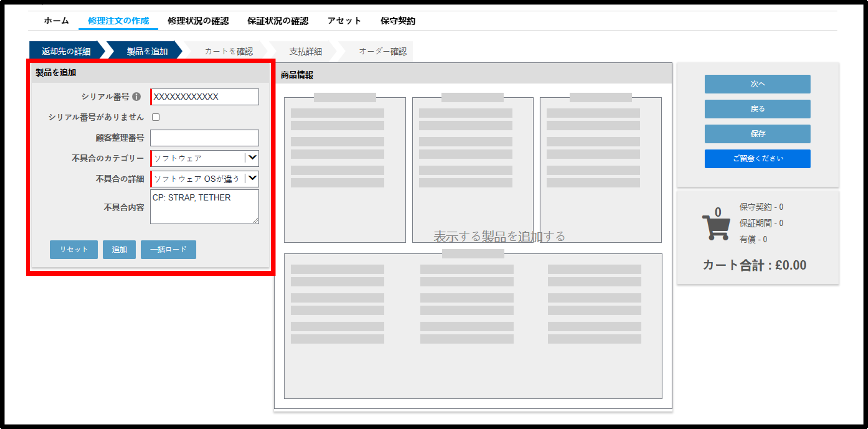The height and width of the screenshot is (429, 868).
Task: Click the 保守契約 - 0 cart entry
Action: pyautogui.click(x=761, y=207)
